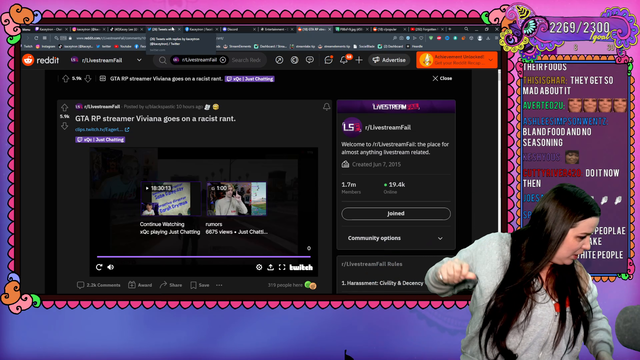640x360 pixels.
Task: Open the Instagram bookmark
Action: (x=45, y=47)
